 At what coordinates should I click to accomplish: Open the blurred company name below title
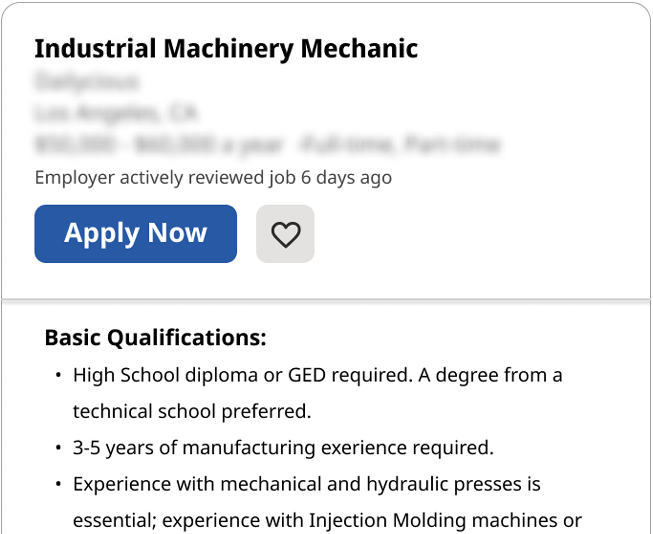[87, 81]
